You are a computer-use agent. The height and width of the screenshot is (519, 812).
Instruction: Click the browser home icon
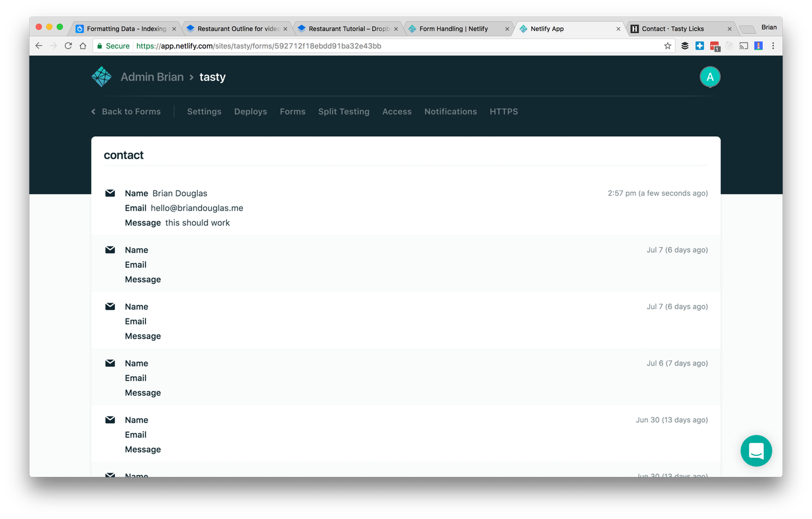pyautogui.click(x=83, y=46)
